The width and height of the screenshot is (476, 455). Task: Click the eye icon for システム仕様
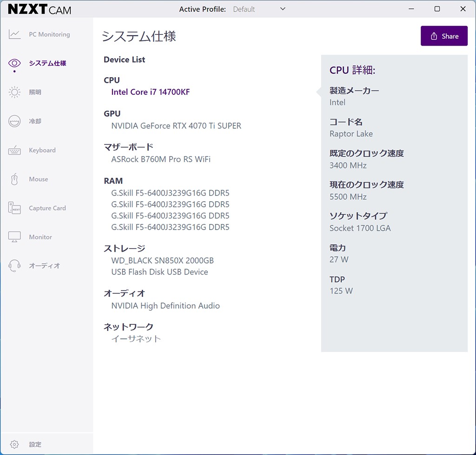(x=14, y=63)
